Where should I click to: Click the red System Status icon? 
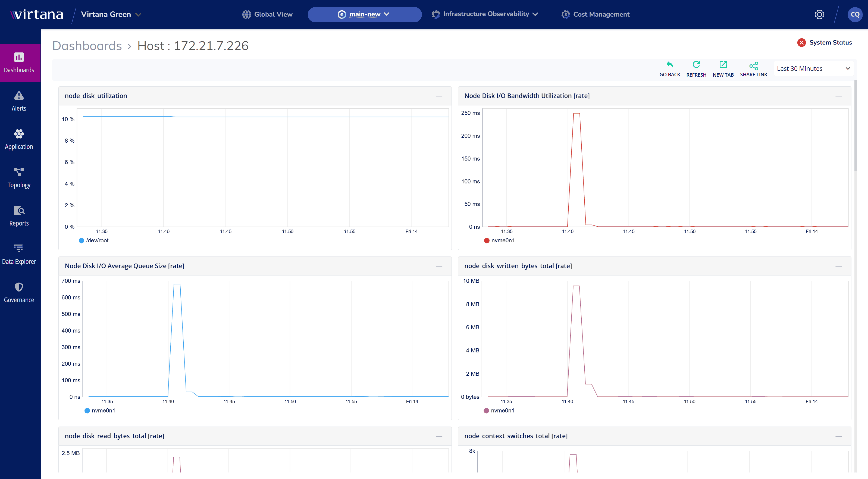pos(801,42)
